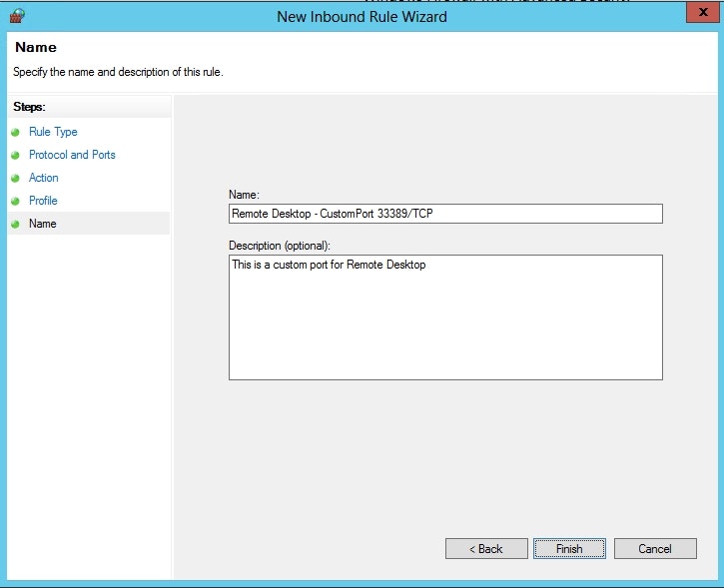Click the < Back button
724x588 pixels.
pos(486,549)
